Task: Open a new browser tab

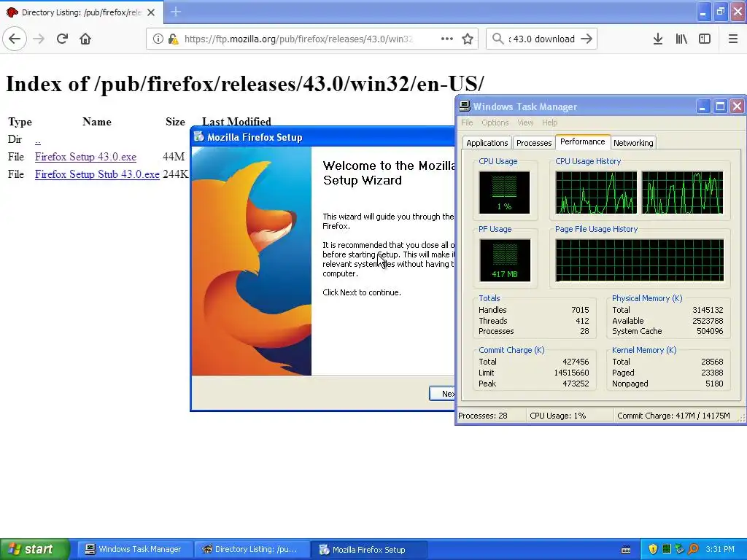Action: (x=176, y=12)
